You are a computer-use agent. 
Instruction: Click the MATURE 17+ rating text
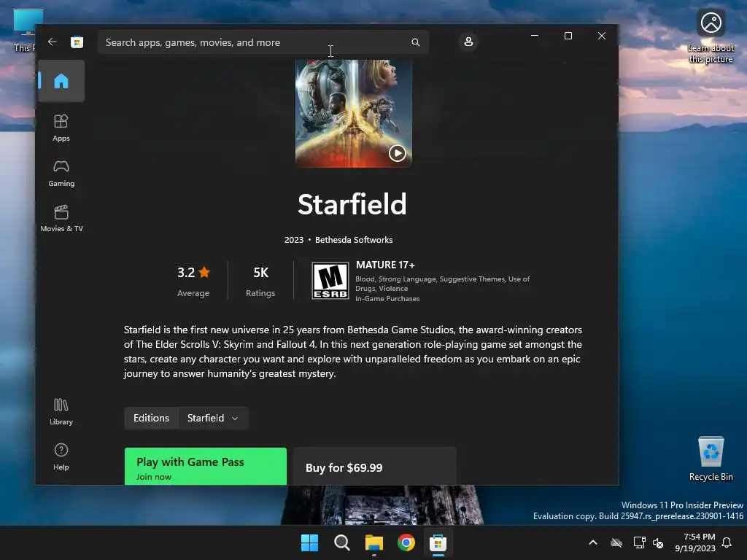coord(385,265)
